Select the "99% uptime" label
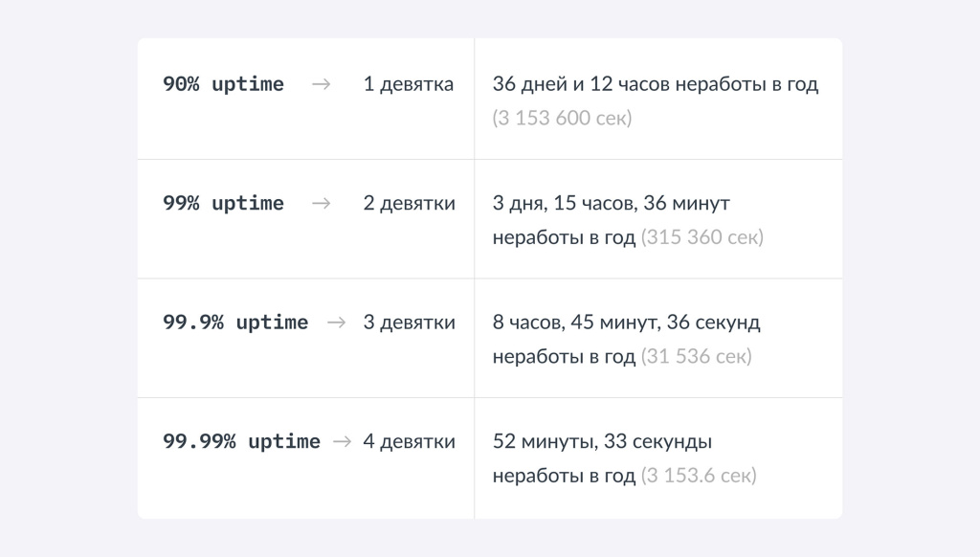This screenshot has height=557, width=980. 223,203
